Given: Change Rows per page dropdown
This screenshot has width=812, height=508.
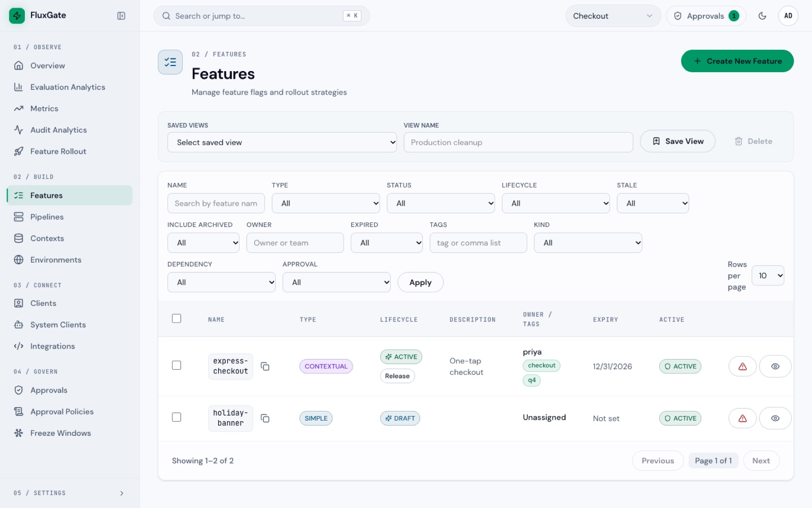Looking at the screenshot, I should click(x=768, y=275).
